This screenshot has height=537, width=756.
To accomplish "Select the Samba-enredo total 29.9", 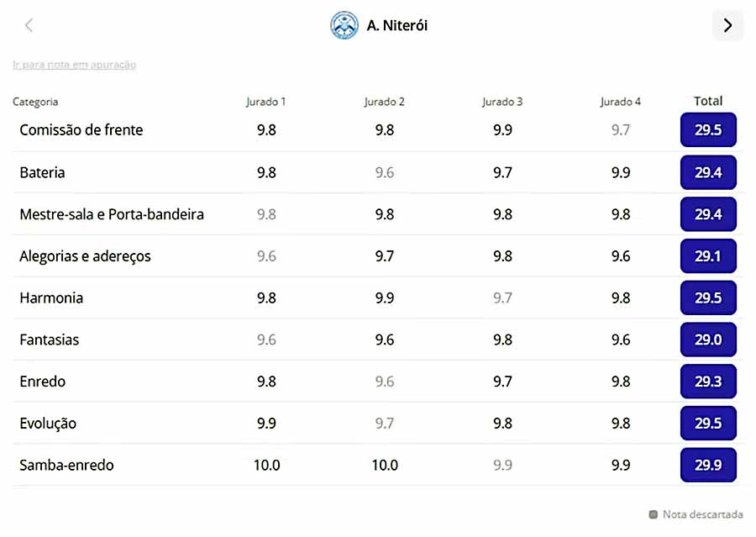I will 708,465.
